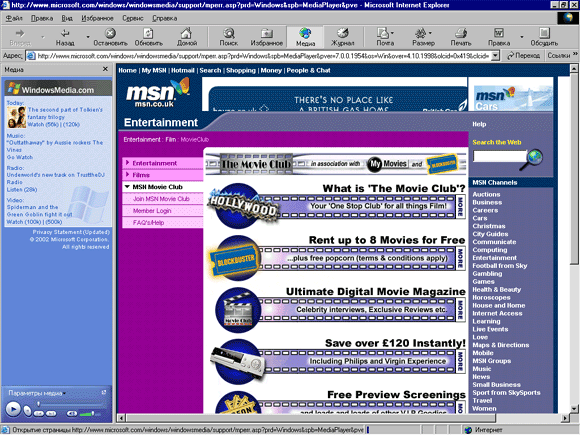The image size is (580, 435).
Task: Click the WindowsMedia.com logo header
Action: click(x=58, y=89)
